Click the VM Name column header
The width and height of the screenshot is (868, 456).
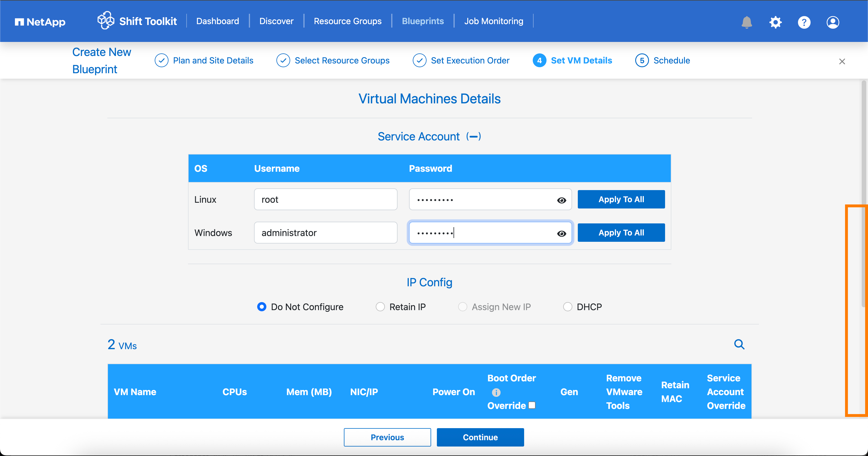point(135,392)
